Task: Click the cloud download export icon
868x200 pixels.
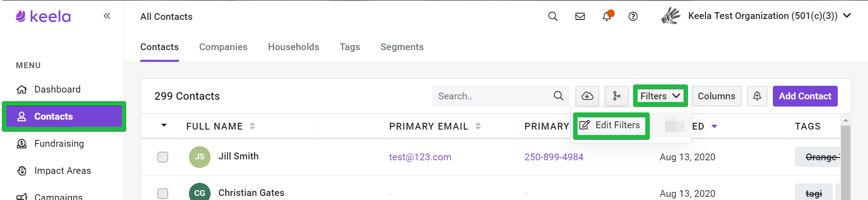Action: pos(587,96)
